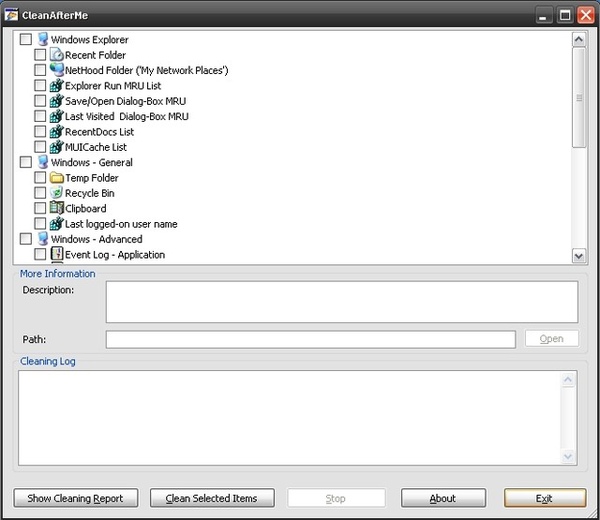Click the CleanAfterMe title bar app icon
600x520 pixels.
click(x=11, y=15)
